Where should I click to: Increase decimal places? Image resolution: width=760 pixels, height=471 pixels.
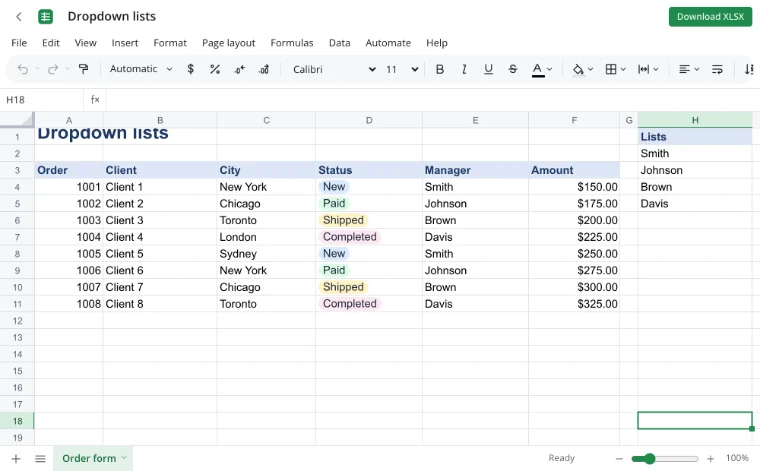coord(264,69)
